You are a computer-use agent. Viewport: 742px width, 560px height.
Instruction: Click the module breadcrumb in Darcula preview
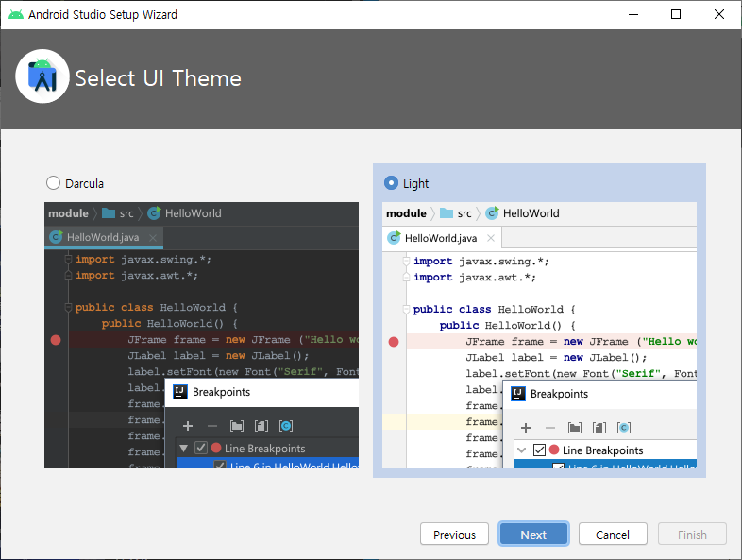(68, 213)
